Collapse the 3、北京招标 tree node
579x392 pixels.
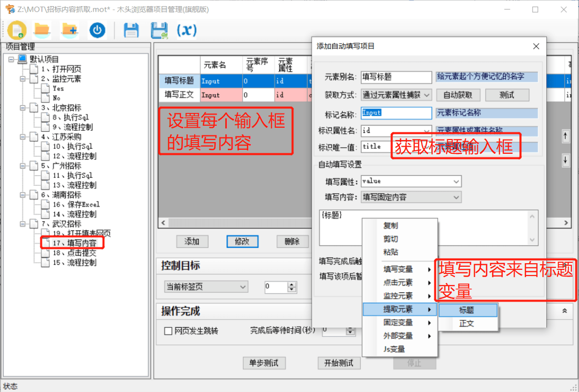[x=23, y=108]
